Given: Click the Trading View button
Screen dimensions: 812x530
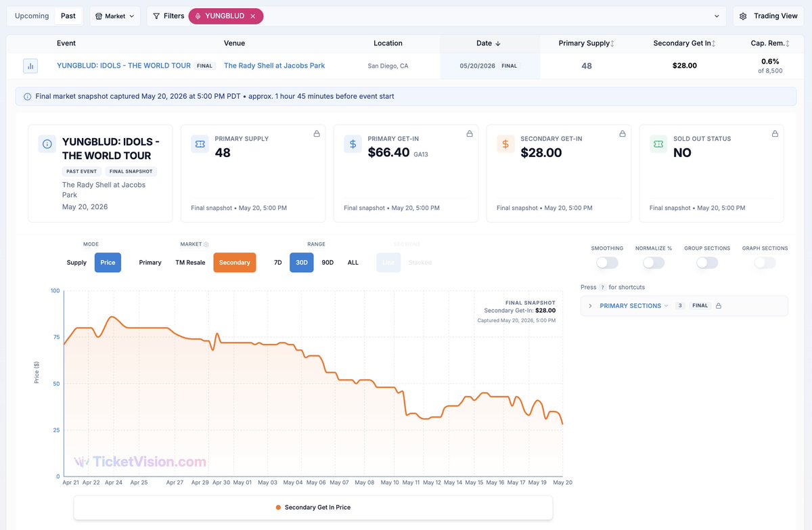Looking at the screenshot, I should [x=768, y=16].
